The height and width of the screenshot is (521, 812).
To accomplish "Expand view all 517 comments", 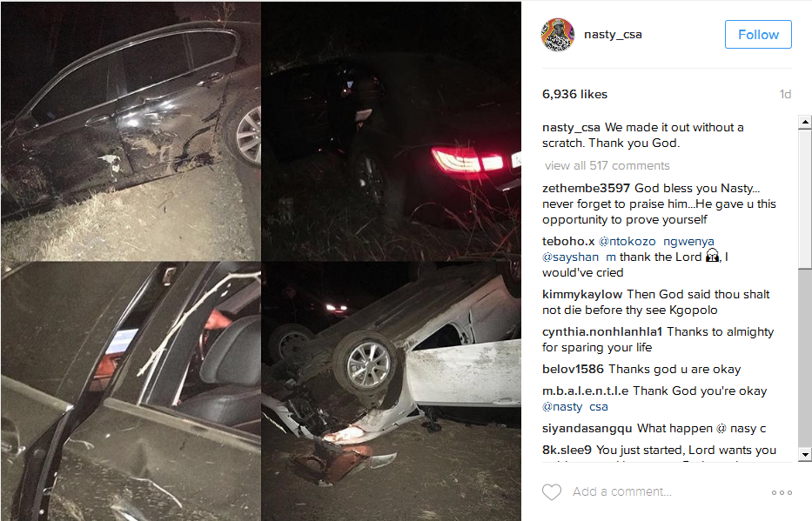I will pos(607,165).
